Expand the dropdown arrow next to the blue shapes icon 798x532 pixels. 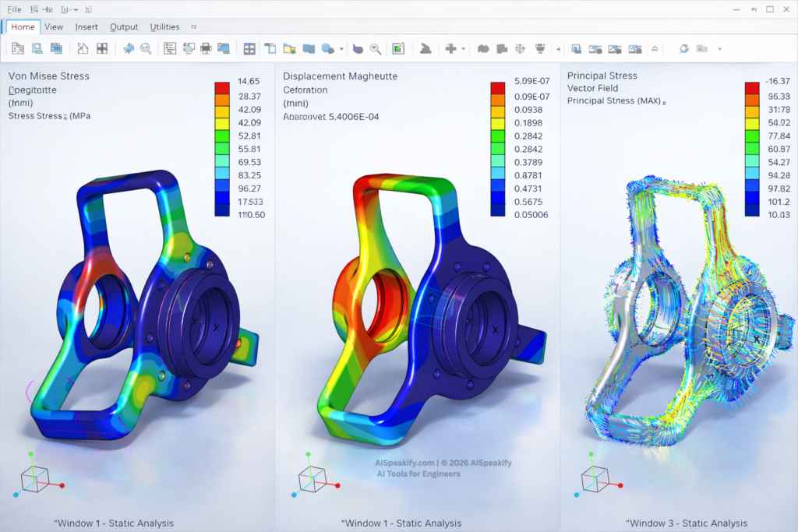pyautogui.click(x=341, y=48)
